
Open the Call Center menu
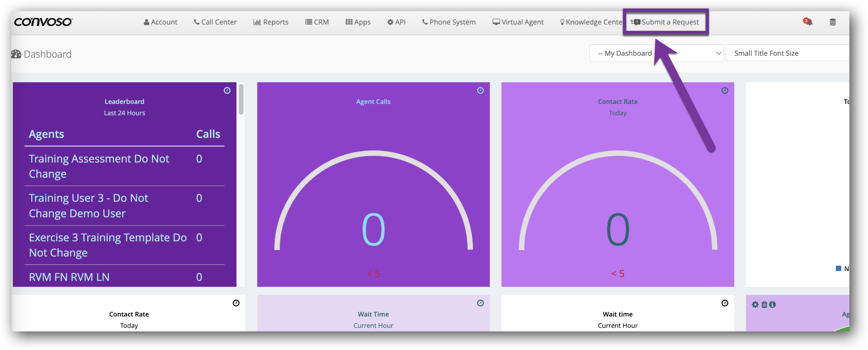click(215, 22)
